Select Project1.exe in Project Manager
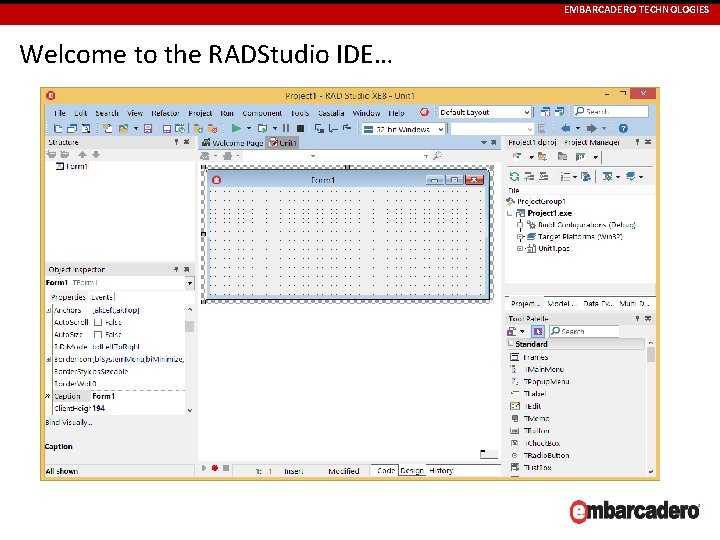This screenshot has width=720, height=540. pos(549,213)
